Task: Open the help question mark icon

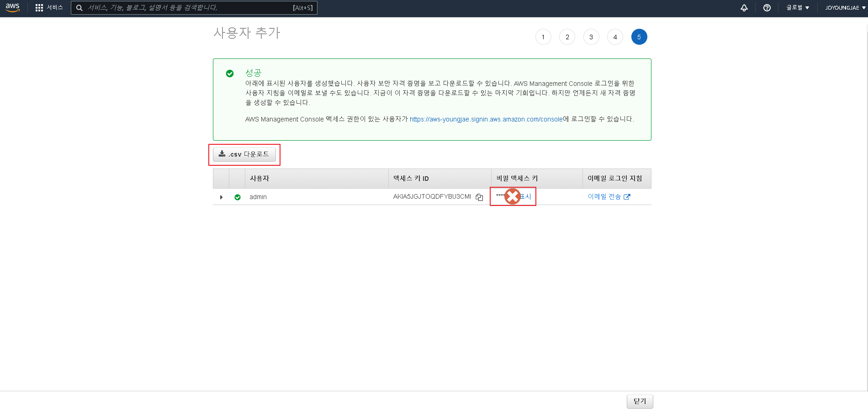Action: click(767, 8)
